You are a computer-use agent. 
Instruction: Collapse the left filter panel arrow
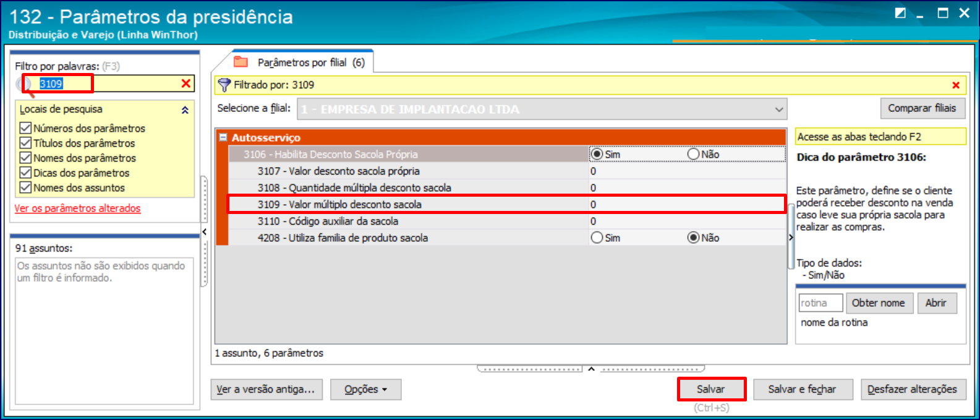(x=205, y=232)
